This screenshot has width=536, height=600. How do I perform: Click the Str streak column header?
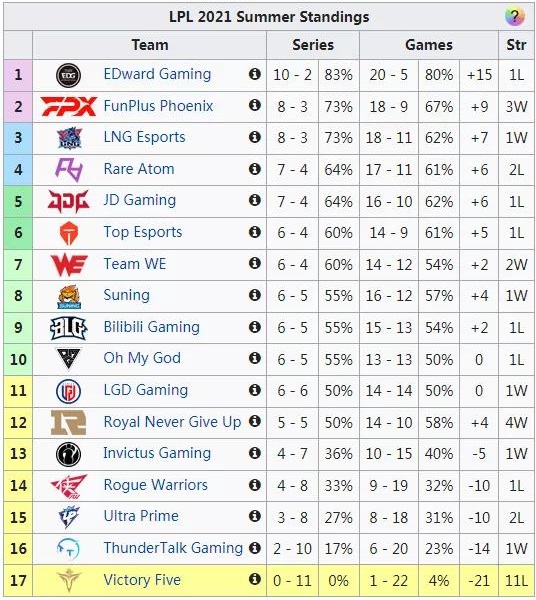pos(516,45)
